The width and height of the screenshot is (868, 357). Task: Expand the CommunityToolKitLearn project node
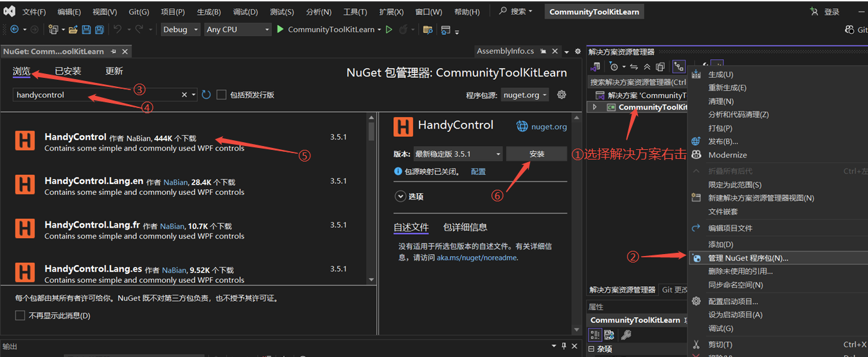tap(595, 107)
